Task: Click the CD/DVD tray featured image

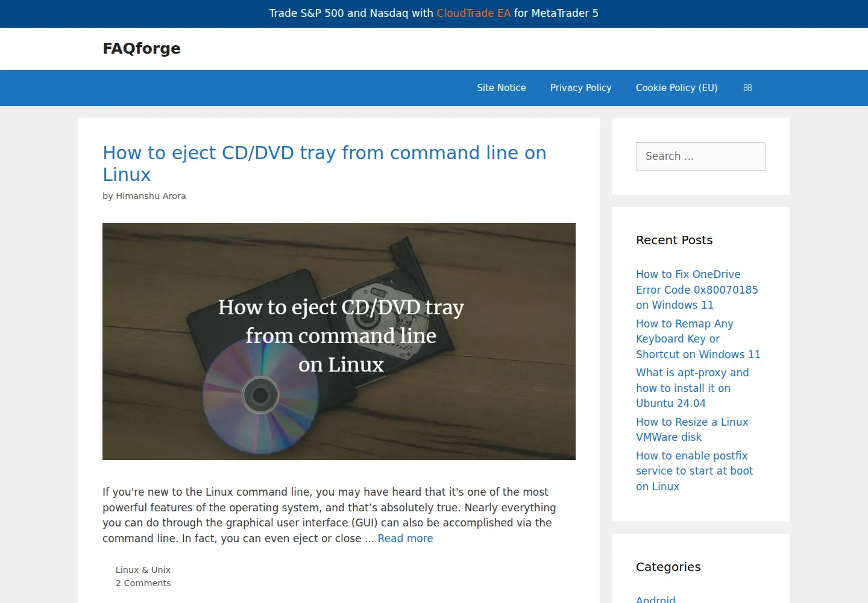Action: (339, 341)
